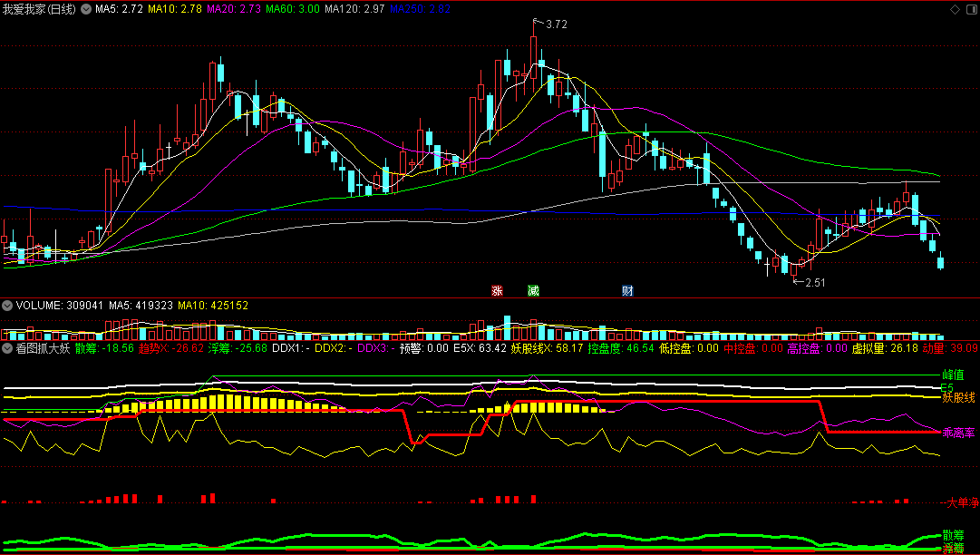
Task: Click the green 减 event marker
Action: point(533,290)
